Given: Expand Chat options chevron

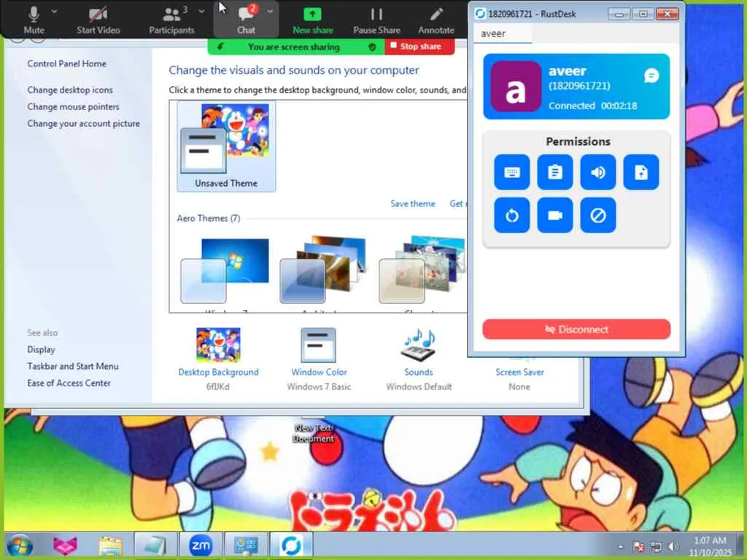Looking at the screenshot, I should 270,10.
